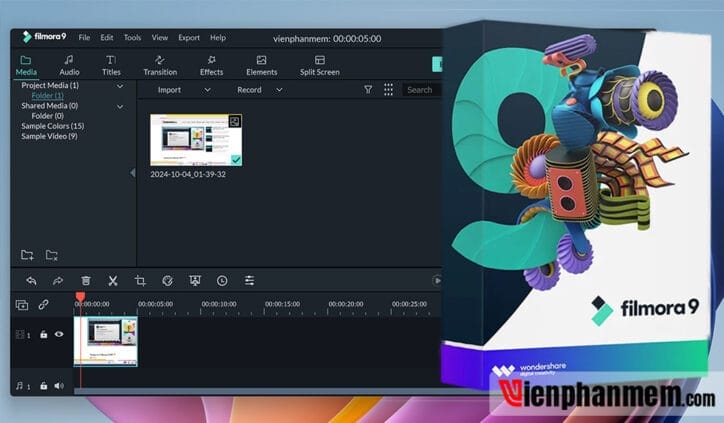Select Folder (0) under Shared Media

click(47, 116)
